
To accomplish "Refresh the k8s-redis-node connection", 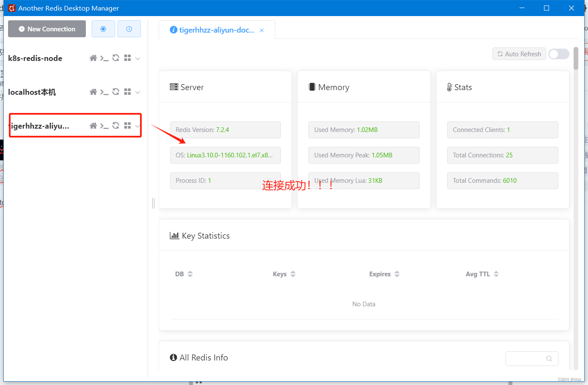I will click(116, 58).
